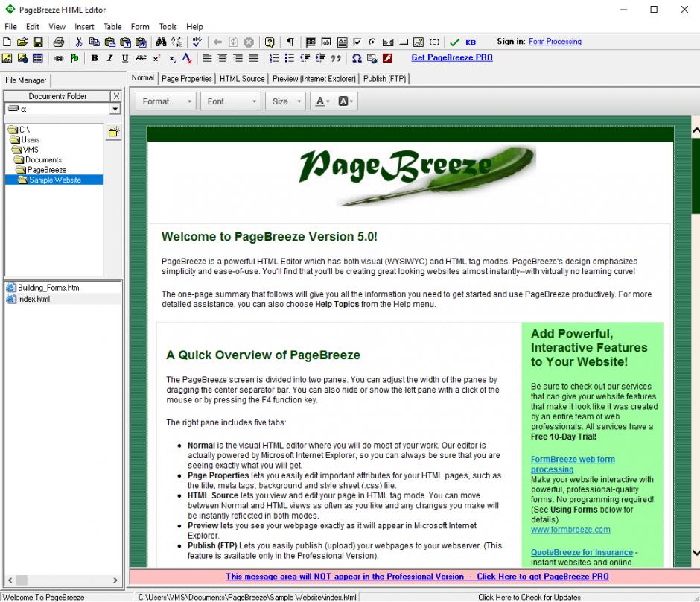Expand the c: drive selector dropdown
The height and width of the screenshot is (602, 700).
point(115,109)
